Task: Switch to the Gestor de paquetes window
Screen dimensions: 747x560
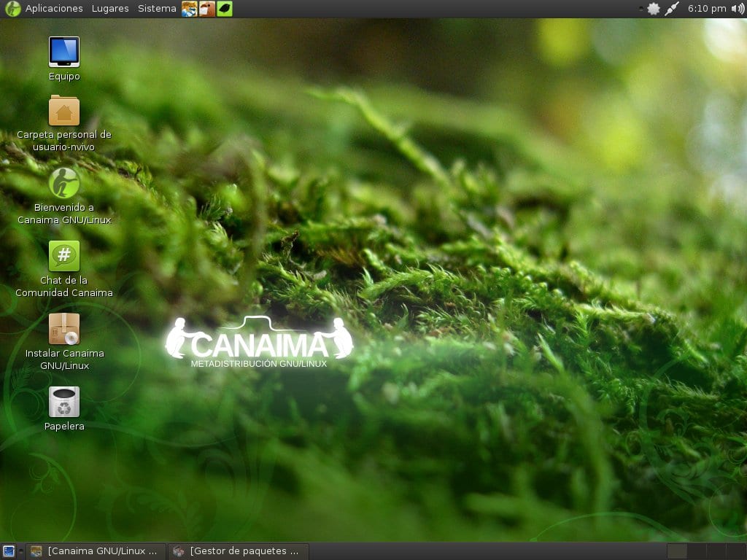Action: point(237,551)
